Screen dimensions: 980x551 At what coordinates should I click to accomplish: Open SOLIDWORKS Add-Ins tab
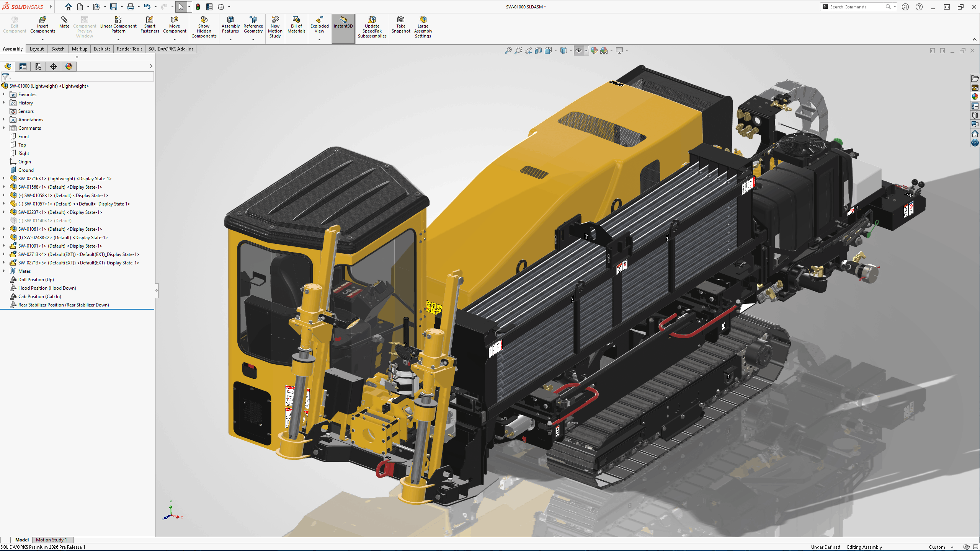pyautogui.click(x=171, y=49)
